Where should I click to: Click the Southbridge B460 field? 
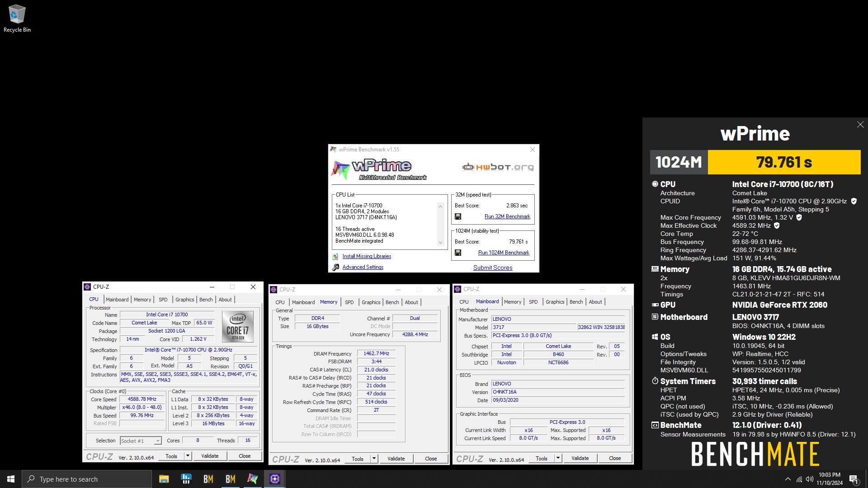pyautogui.click(x=558, y=355)
